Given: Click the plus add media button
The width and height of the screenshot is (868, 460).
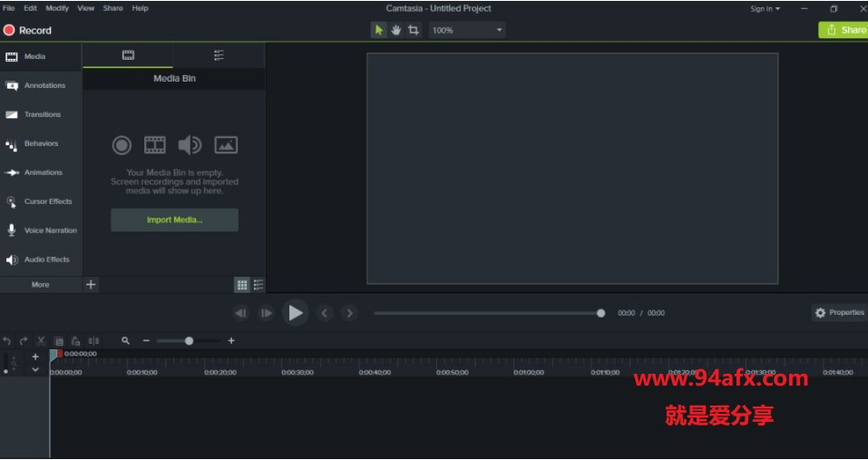Looking at the screenshot, I should tap(91, 285).
